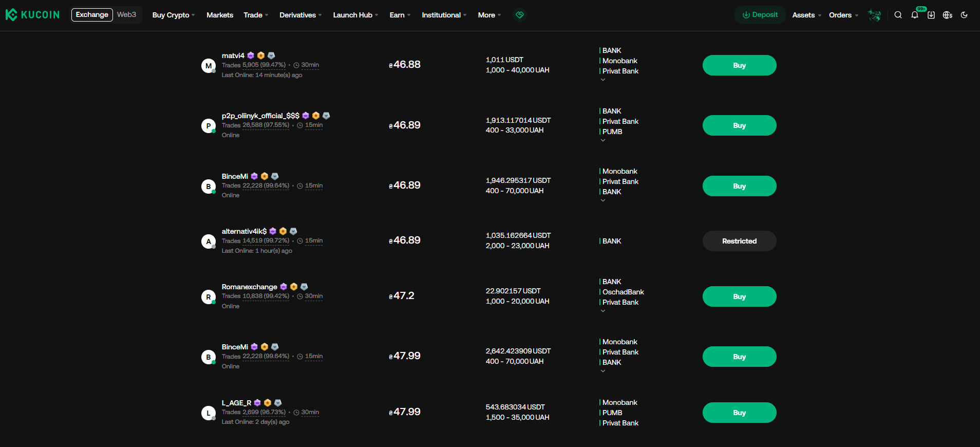Go to Markets page
This screenshot has height=447, width=980.
click(x=220, y=15)
